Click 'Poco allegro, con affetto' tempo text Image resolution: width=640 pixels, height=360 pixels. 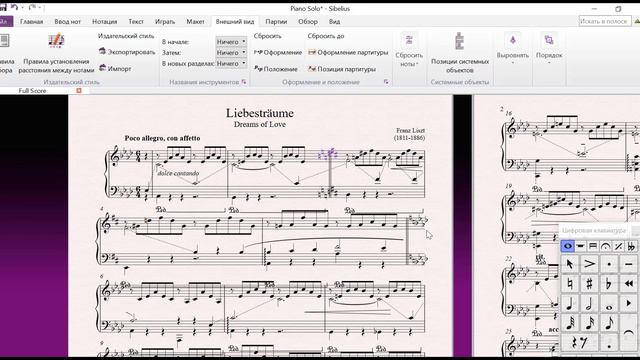point(162,138)
